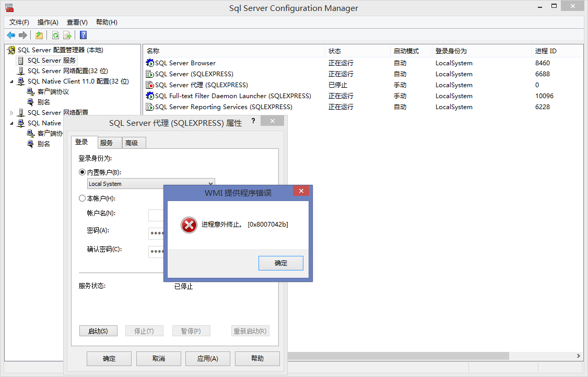Click process ID 10096 cell
Screen dimensions: 588x377
click(x=545, y=96)
